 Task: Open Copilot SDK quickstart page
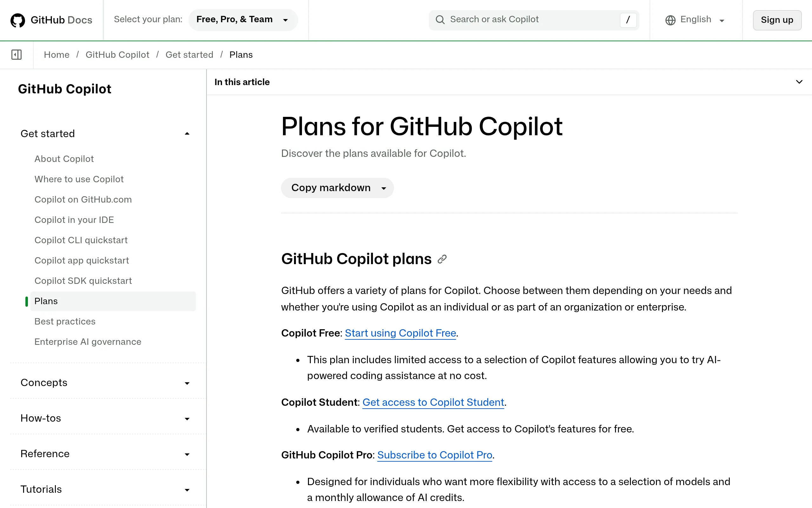pos(83,281)
